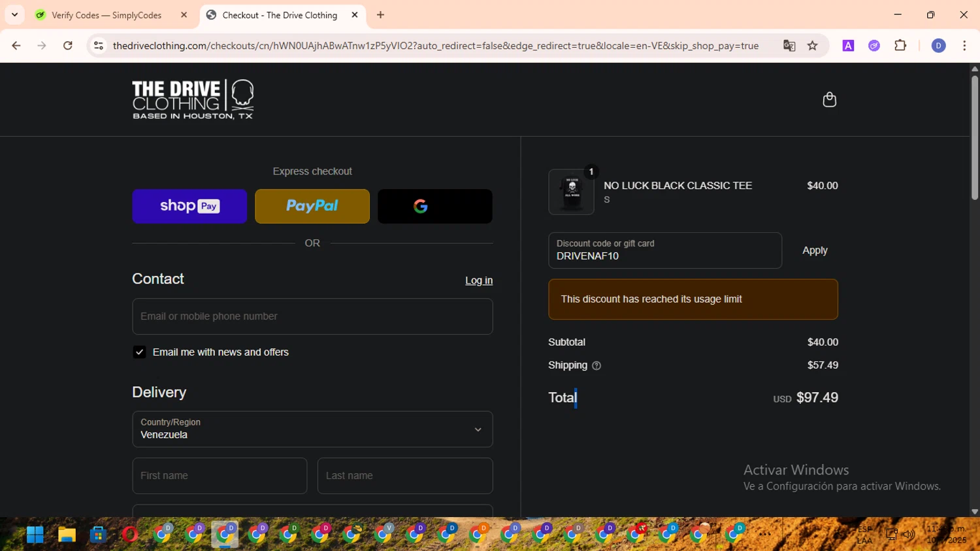980x551 pixels.
Task: Click the address bar URL
Action: (436, 46)
